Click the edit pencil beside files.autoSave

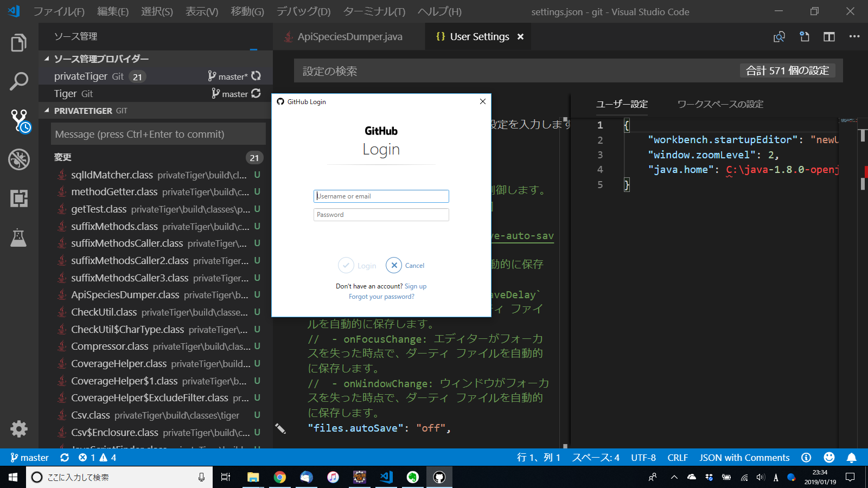coord(280,428)
